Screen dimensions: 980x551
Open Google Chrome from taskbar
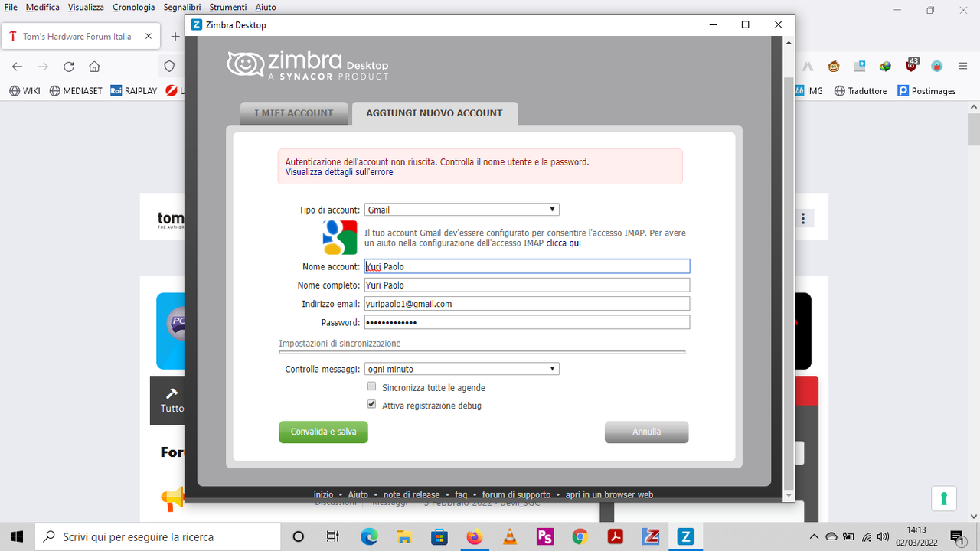tap(580, 536)
